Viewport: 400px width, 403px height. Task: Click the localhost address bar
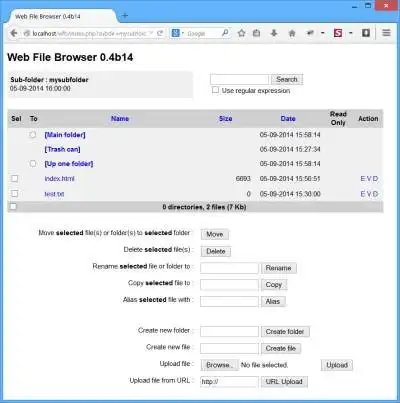(x=89, y=33)
